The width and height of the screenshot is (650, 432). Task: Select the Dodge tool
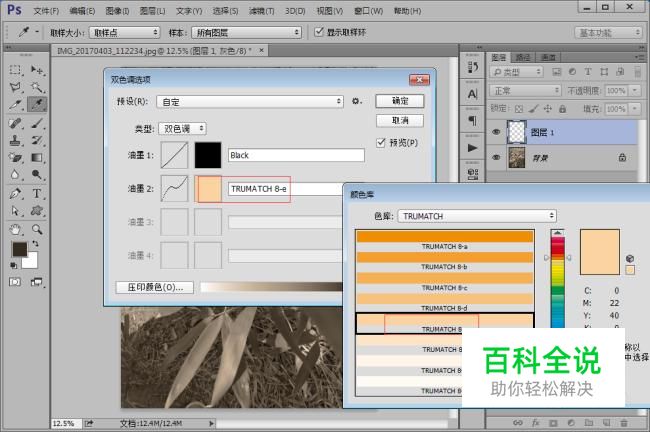click(37, 175)
